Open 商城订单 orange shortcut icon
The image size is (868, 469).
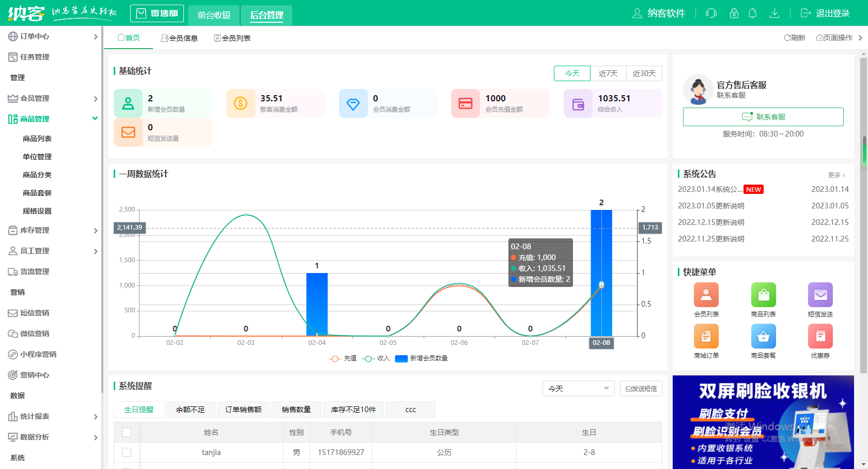(x=706, y=337)
